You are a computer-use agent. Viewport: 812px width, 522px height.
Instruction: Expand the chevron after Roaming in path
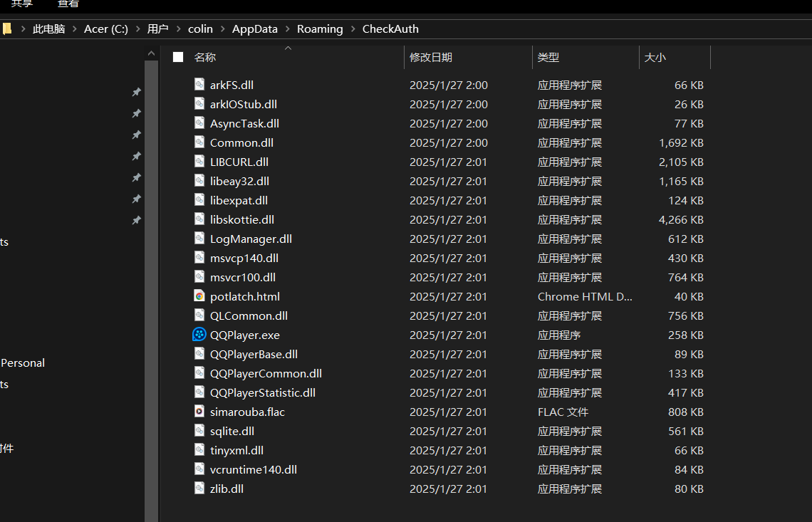click(353, 29)
